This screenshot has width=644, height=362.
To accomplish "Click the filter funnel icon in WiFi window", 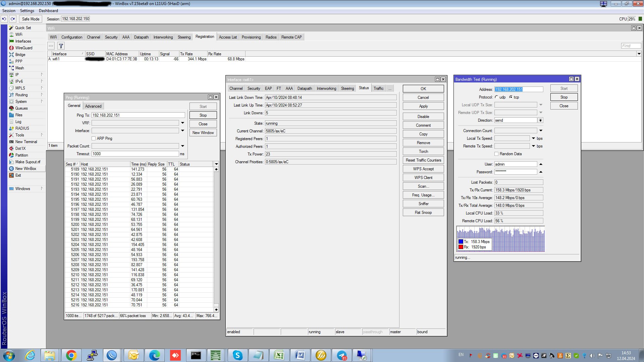I will (61, 46).
